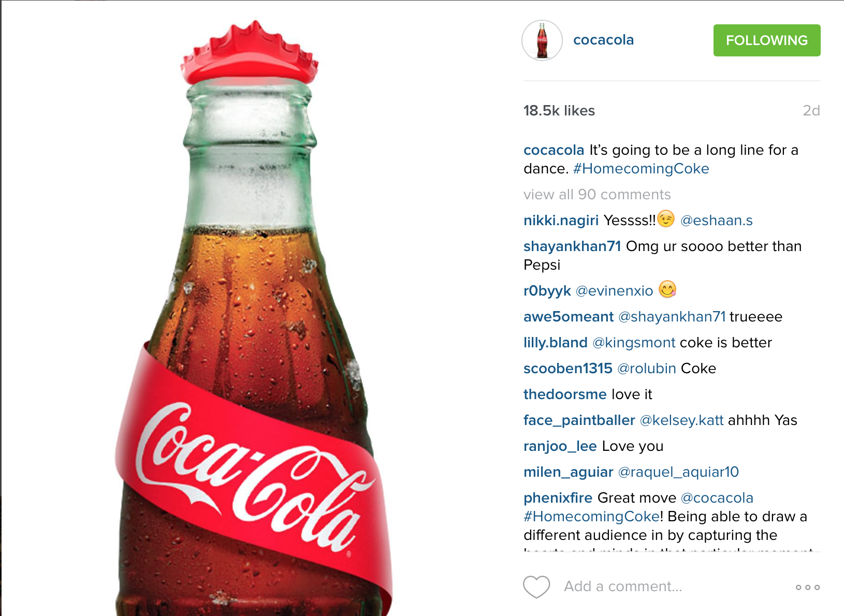Screen dimensions: 844x616
Task: Visit thedoorsme's profile
Action: pos(564,394)
